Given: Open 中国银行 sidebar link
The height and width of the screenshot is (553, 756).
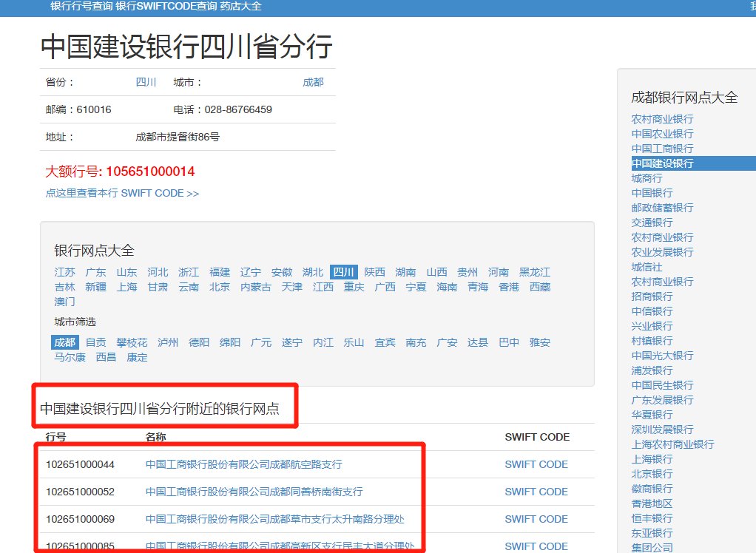Looking at the screenshot, I should tap(652, 193).
